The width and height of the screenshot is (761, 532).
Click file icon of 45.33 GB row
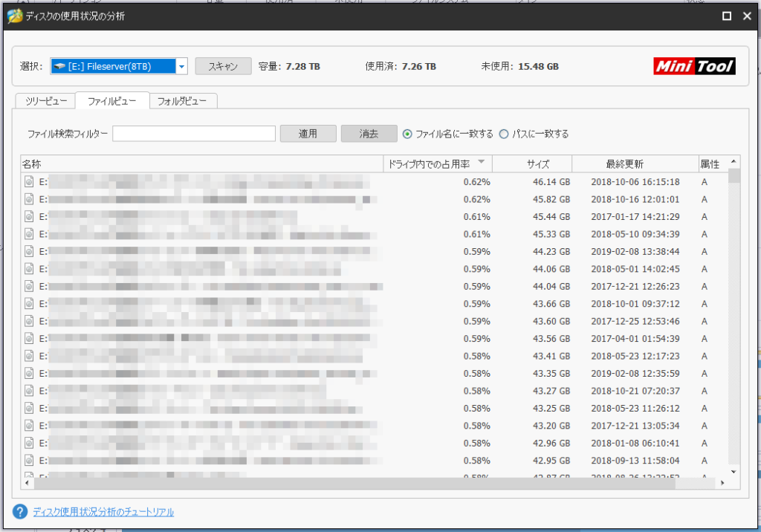(x=29, y=235)
